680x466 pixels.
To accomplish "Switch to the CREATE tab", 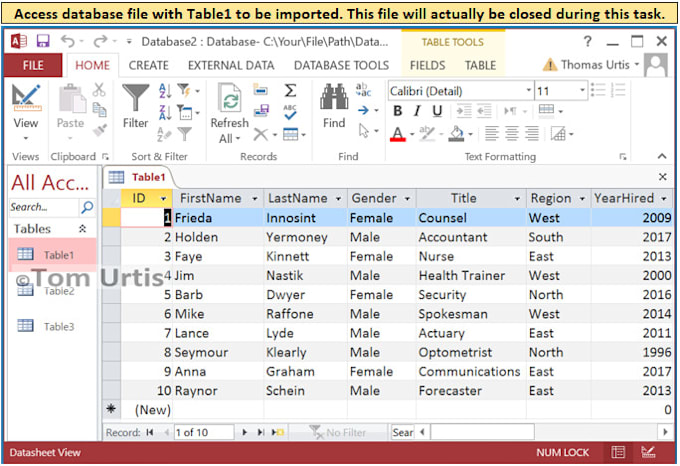I will [148, 65].
